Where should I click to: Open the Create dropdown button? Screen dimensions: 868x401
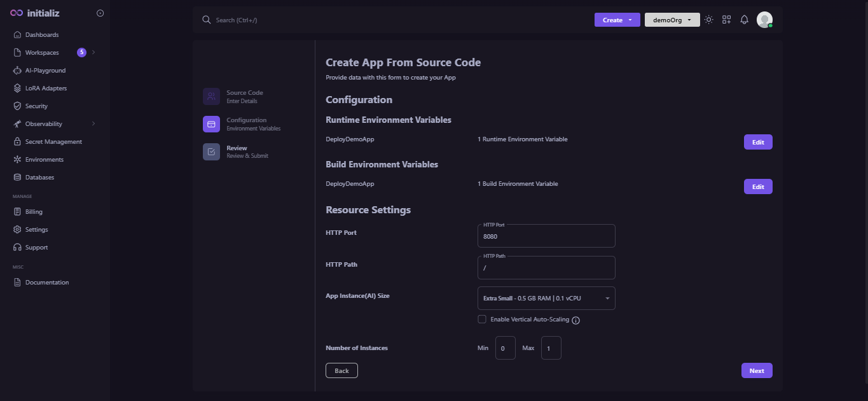[617, 20]
